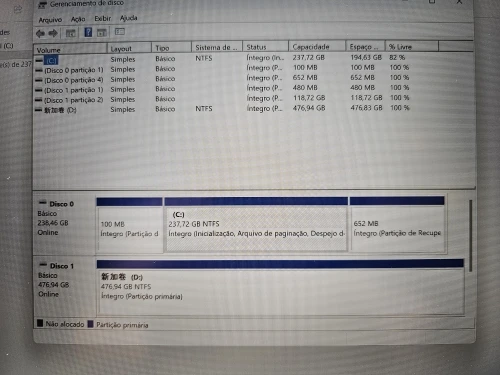Click the Back arrow toolbar icon
The height and width of the screenshot is (375, 500).
40,33
